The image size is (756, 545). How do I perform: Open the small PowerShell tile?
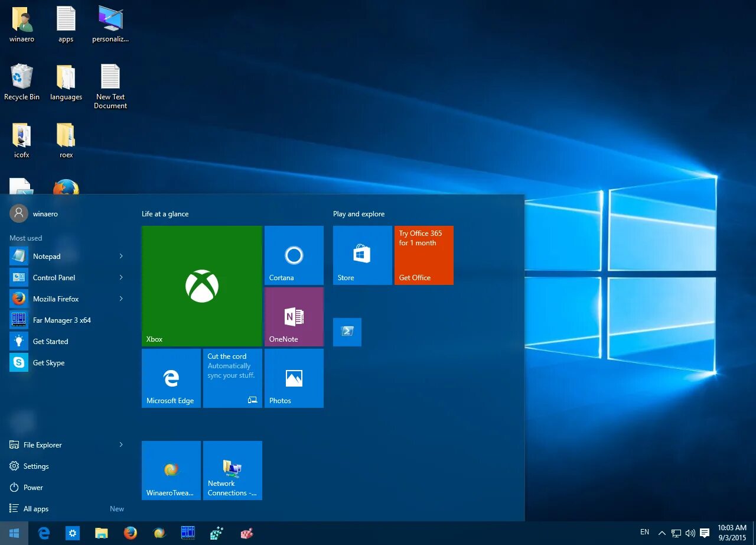coord(347,332)
